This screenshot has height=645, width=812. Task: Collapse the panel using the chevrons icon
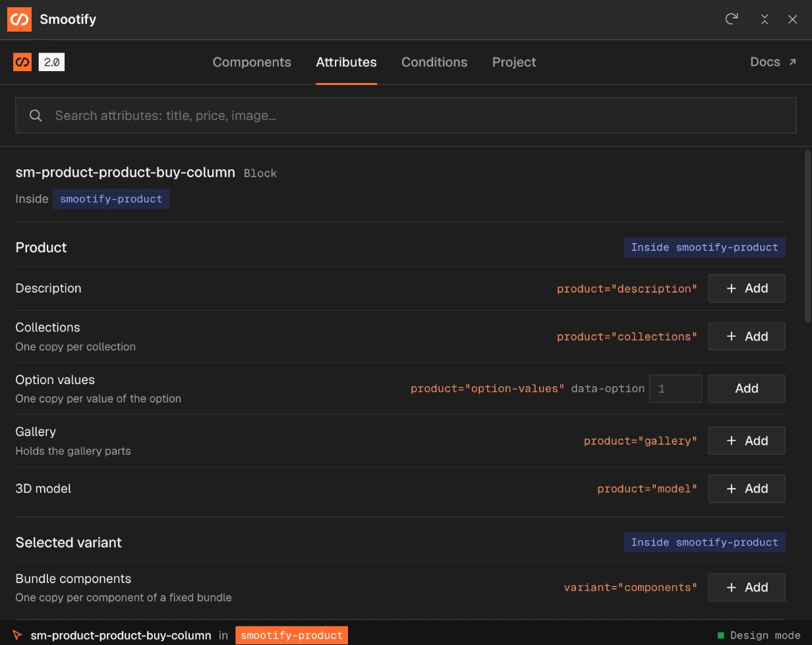765,19
